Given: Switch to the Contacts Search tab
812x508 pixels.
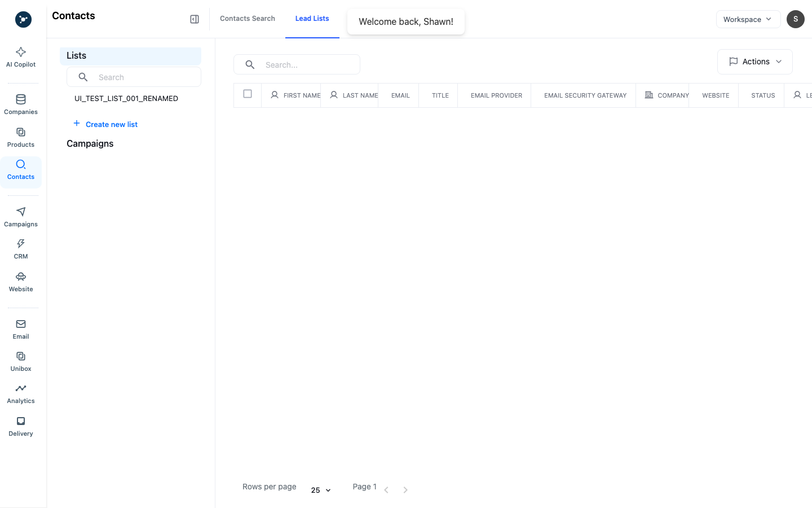Looking at the screenshot, I should [x=248, y=19].
